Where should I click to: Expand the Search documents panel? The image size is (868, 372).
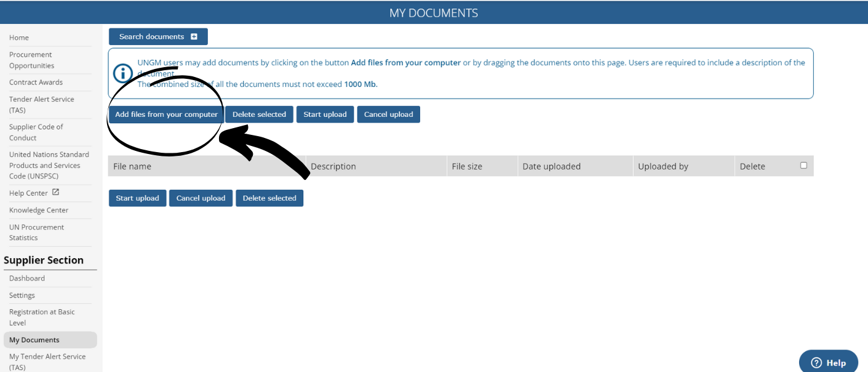coord(157,36)
